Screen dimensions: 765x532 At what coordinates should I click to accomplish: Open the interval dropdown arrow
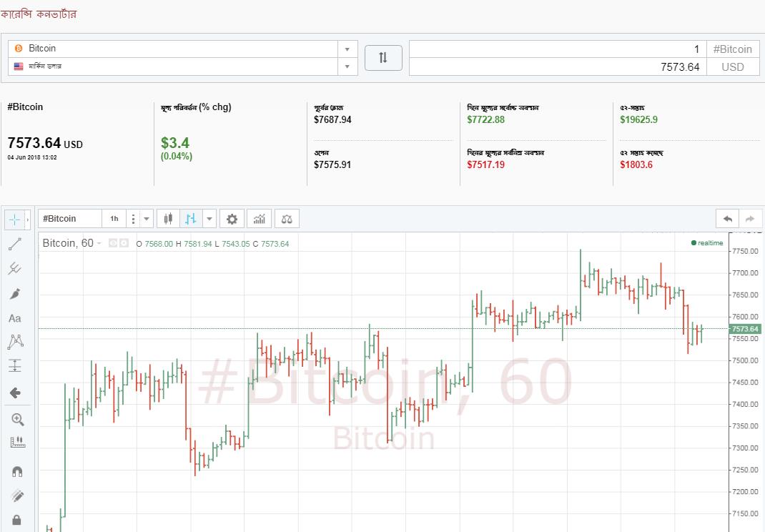(147, 219)
